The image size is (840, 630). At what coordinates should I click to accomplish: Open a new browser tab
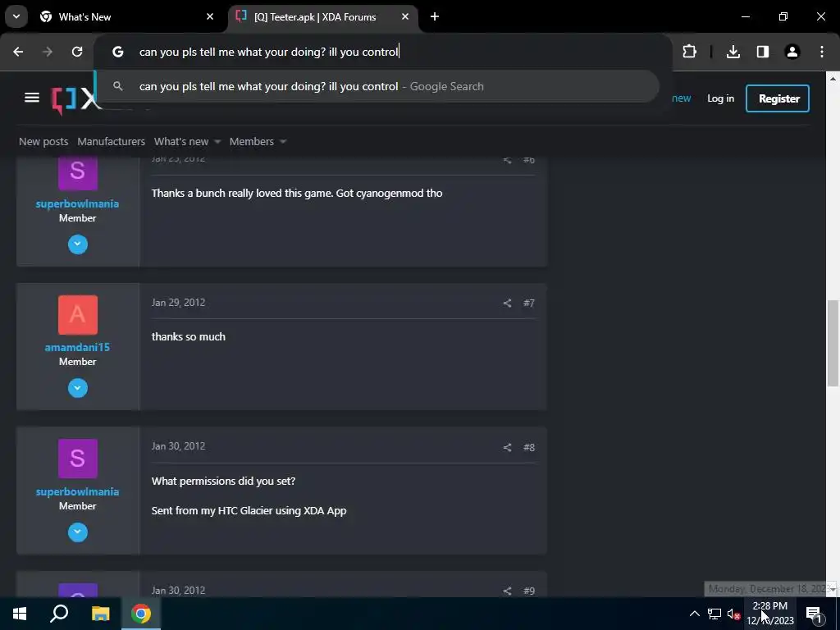click(435, 16)
